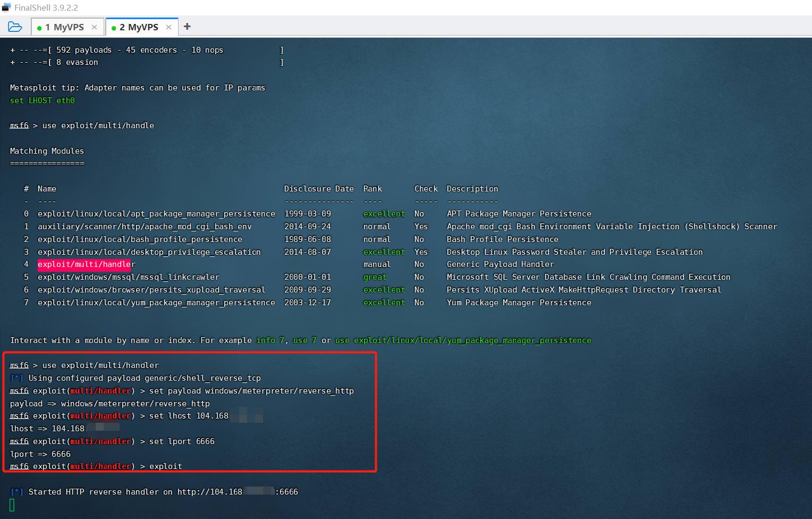
Task: Select exploit/linux/local/bash_profile_persistence text
Action: point(140,239)
